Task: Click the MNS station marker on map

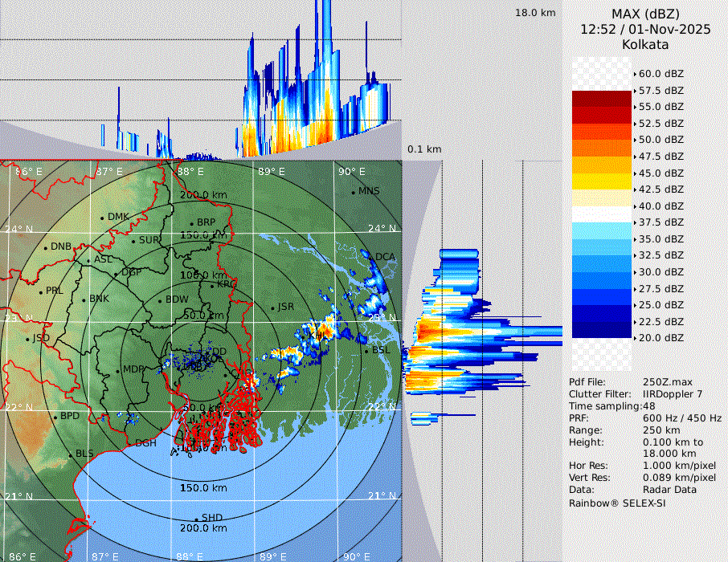Action: pyautogui.click(x=353, y=192)
